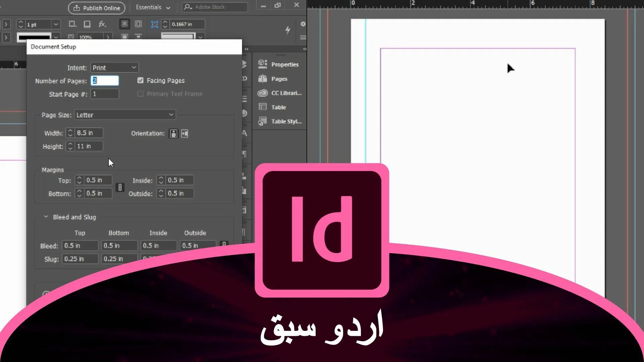Click the Slug Bottom 0.25 in field
The height and width of the screenshot is (362, 644).
(x=119, y=259)
